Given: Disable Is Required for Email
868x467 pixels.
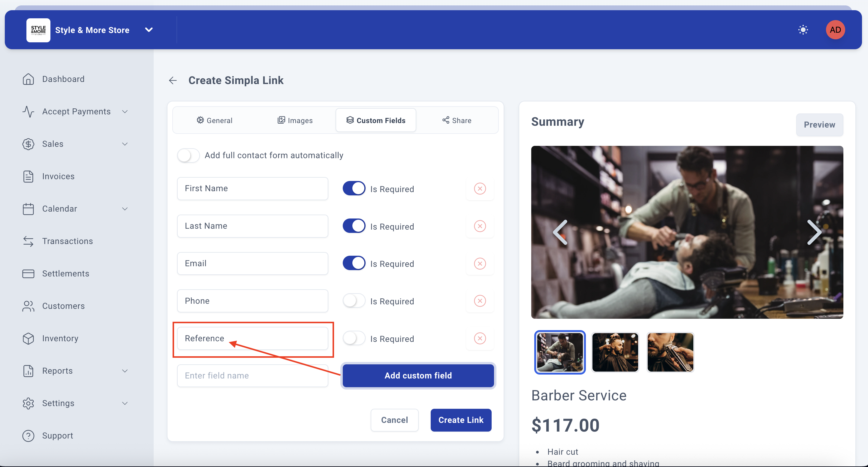Looking at the screenshot, I should click(x=354, y=264).
